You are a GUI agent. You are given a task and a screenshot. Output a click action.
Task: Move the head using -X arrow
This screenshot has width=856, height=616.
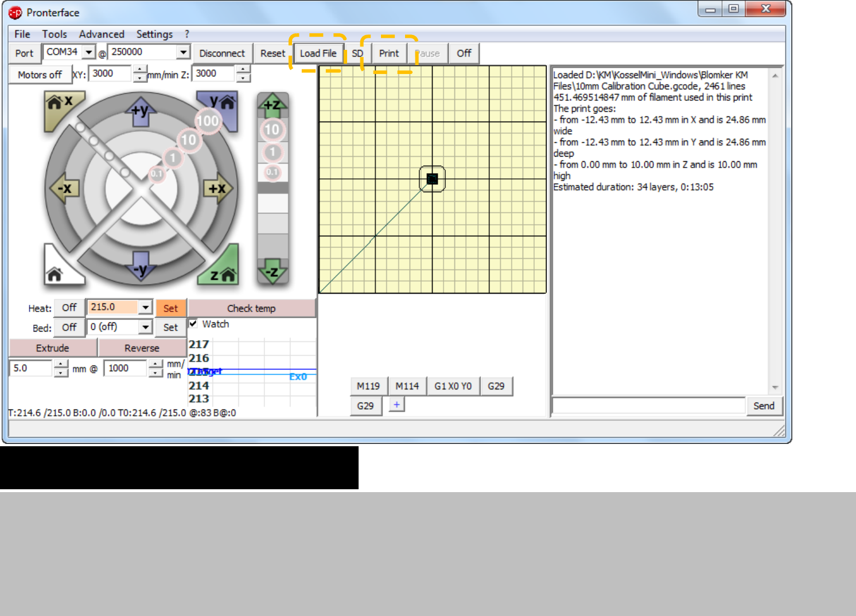(x=64, y=189)
